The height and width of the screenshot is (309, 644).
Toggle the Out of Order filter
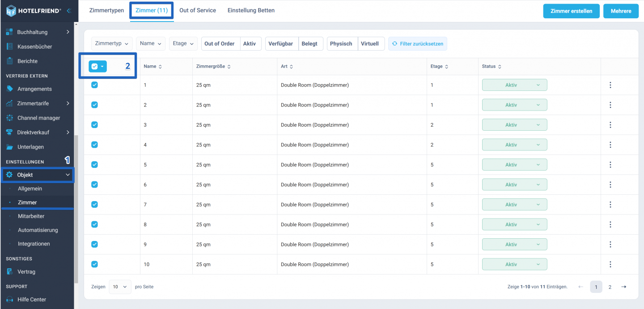click(x=220, y=43)
